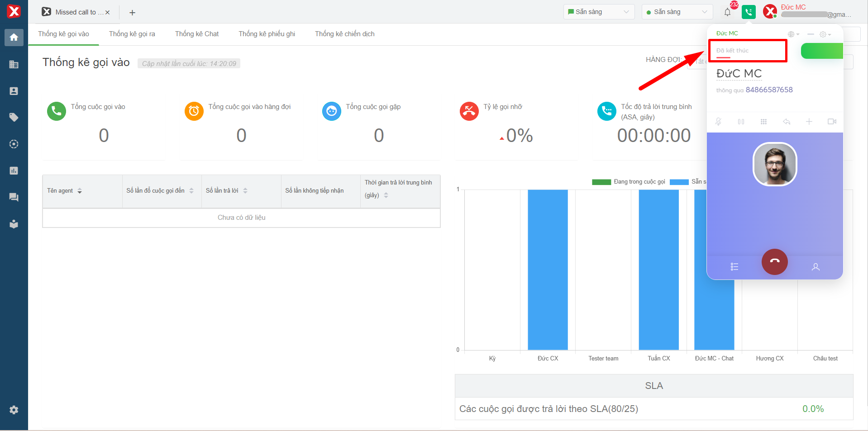Click the green softphone icon in header
The width and height of the screenshot is (868, 431).
(749, 12)
